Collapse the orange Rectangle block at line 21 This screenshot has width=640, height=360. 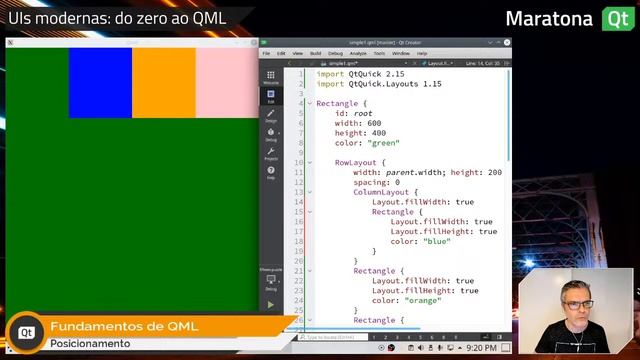(310, 271)
